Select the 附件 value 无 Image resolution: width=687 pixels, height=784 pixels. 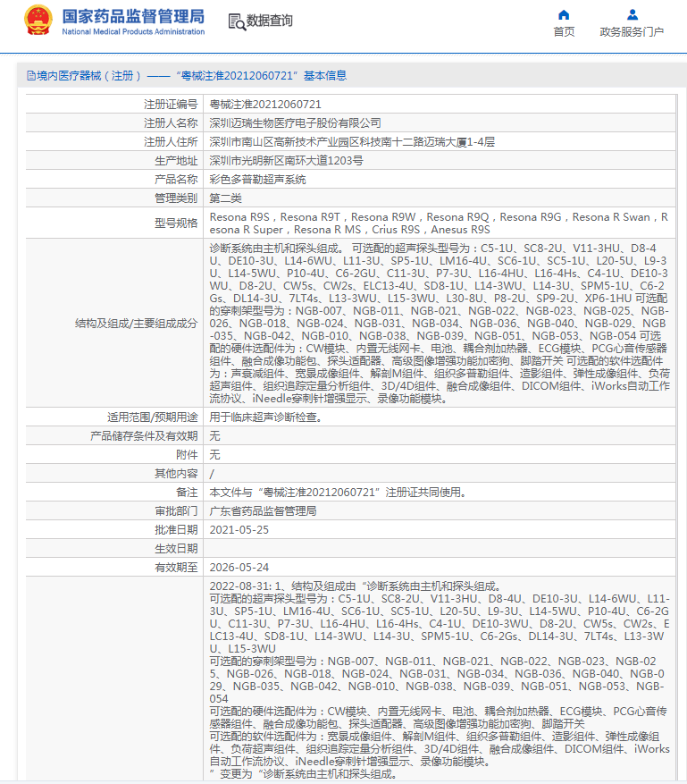pyautogui.click(x=214, y=454)
